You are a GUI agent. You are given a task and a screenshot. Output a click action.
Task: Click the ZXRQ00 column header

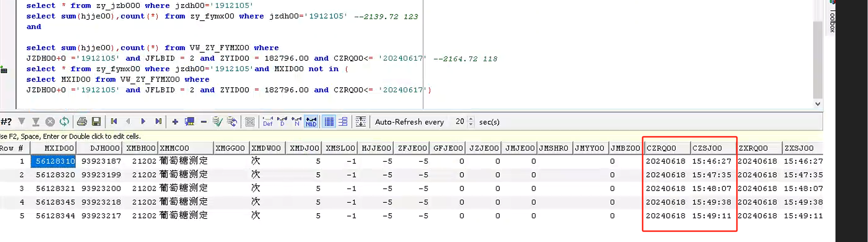(759, 148)
